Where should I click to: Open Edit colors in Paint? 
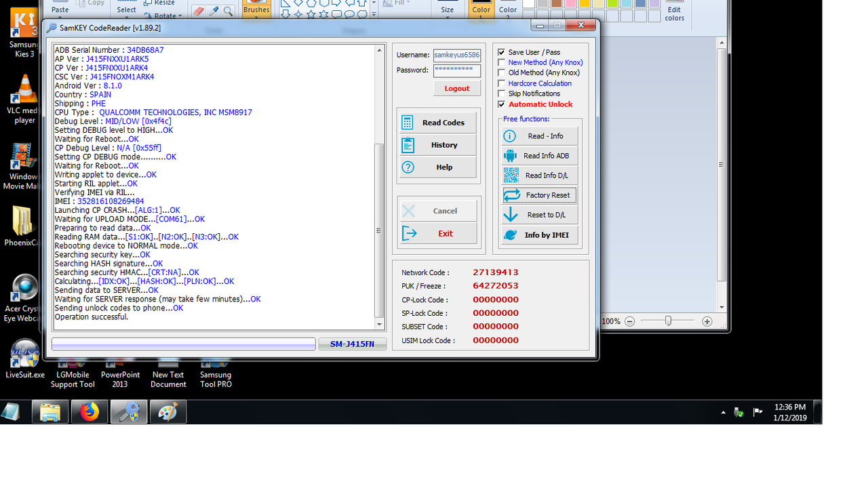coord(674,11)
